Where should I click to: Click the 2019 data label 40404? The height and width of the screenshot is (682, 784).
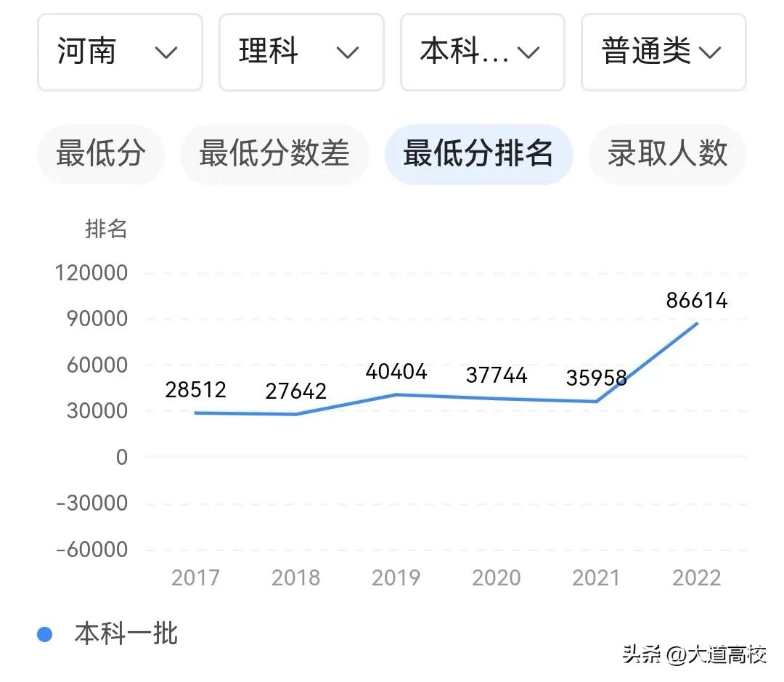point(396,372)
